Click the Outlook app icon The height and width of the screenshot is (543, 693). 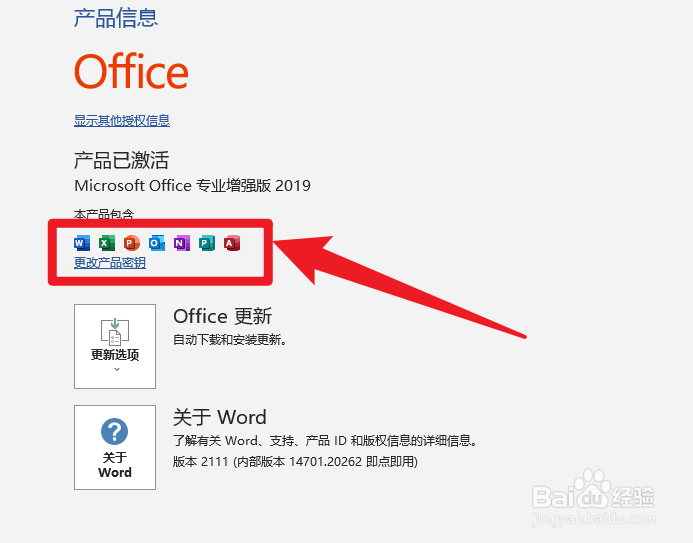[x=157, y=243]
